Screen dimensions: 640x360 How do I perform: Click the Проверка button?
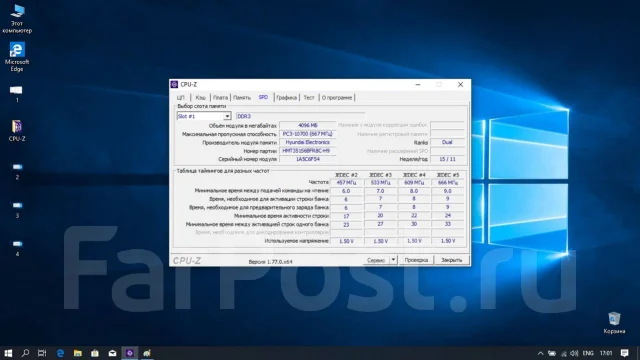[x=416, y=260]
